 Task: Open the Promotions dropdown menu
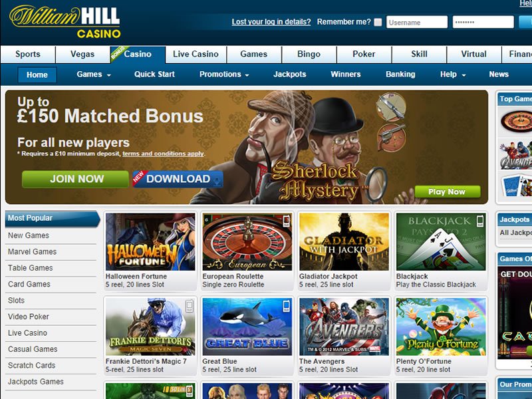tap(224, 74)
